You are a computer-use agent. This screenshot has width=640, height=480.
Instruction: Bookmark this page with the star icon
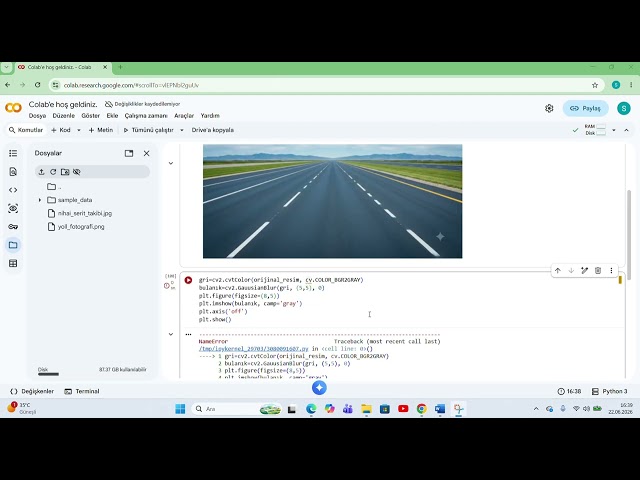click(595, 85)
